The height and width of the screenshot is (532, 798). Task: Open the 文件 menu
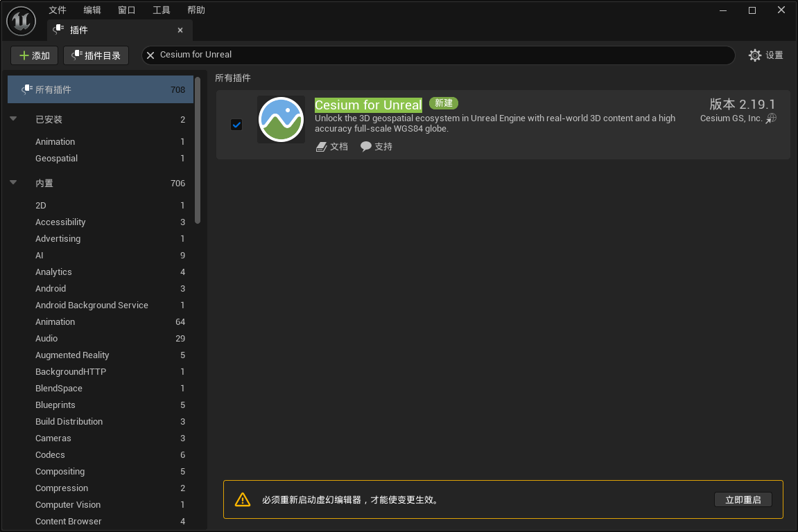click(x=58, y=10)
